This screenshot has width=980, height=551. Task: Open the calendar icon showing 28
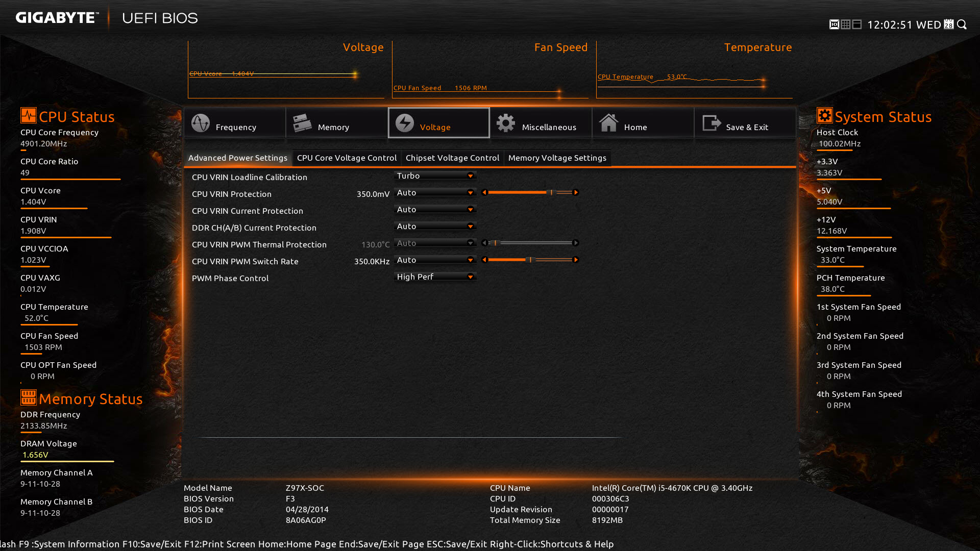click(949, 24)
